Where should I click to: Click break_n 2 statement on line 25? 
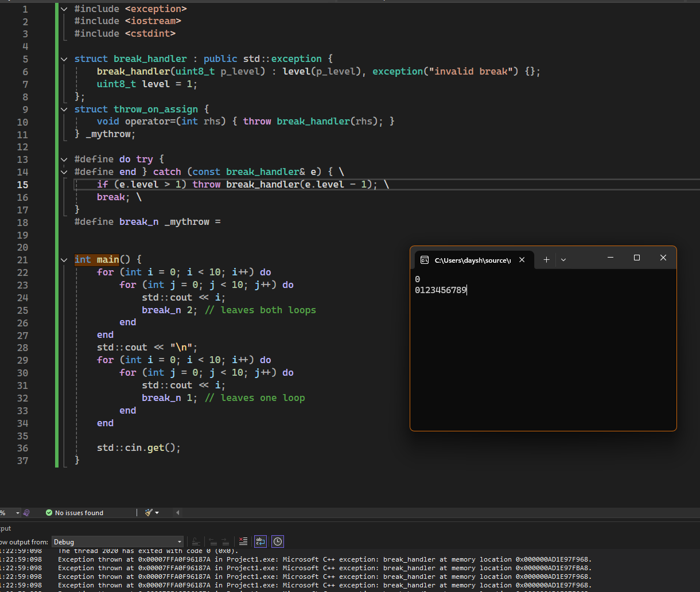(x=170, y=310)
